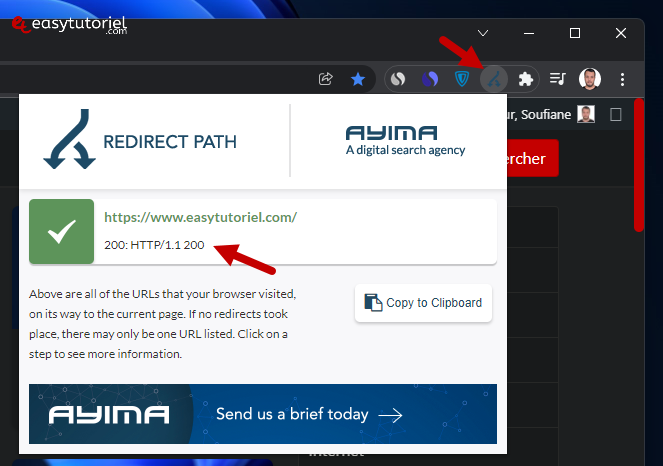Screen dimensions: 663x466
Task: Click the Ayima digital search agency logo
Action: 405,141
